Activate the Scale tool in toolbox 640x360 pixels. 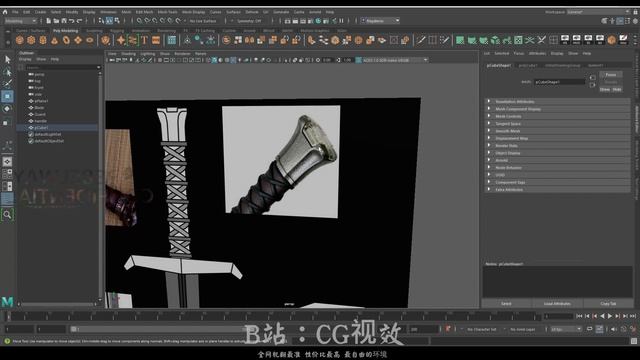[x=7, y=122]
